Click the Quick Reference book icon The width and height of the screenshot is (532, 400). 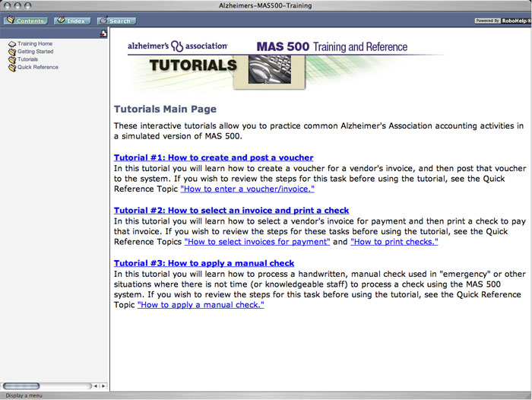(x=11, y=68)
